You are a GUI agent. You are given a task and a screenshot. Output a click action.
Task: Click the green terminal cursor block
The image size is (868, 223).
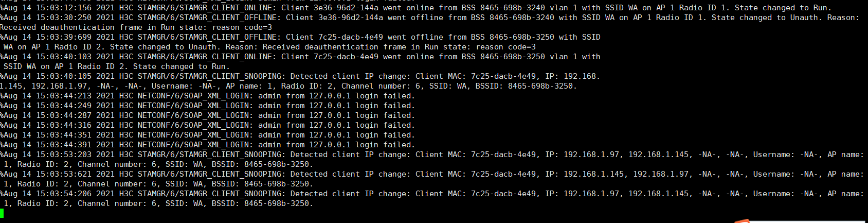pos(2,213)
